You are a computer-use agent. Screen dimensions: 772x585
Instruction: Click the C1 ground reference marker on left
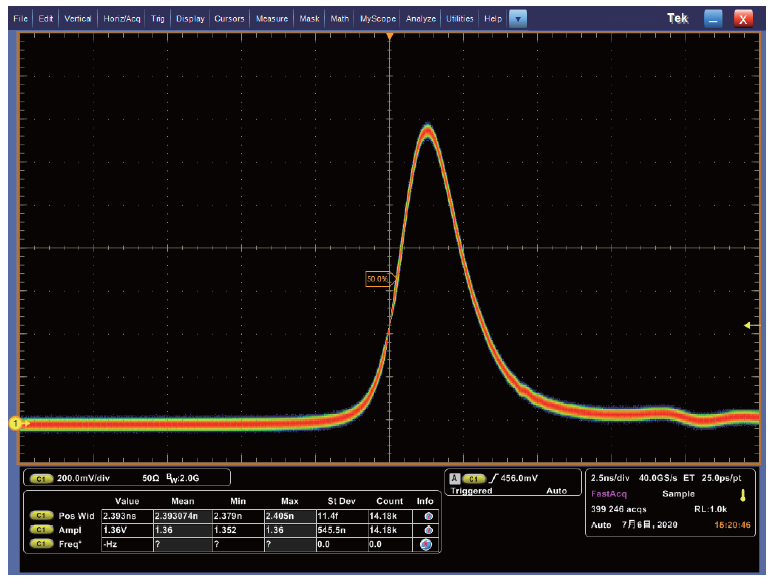(x=16, y=424)
